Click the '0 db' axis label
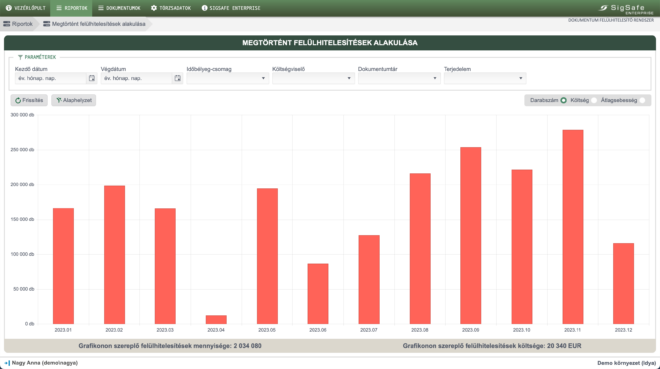This screenshot has width=660, height=369. click(x=29, y=324)
